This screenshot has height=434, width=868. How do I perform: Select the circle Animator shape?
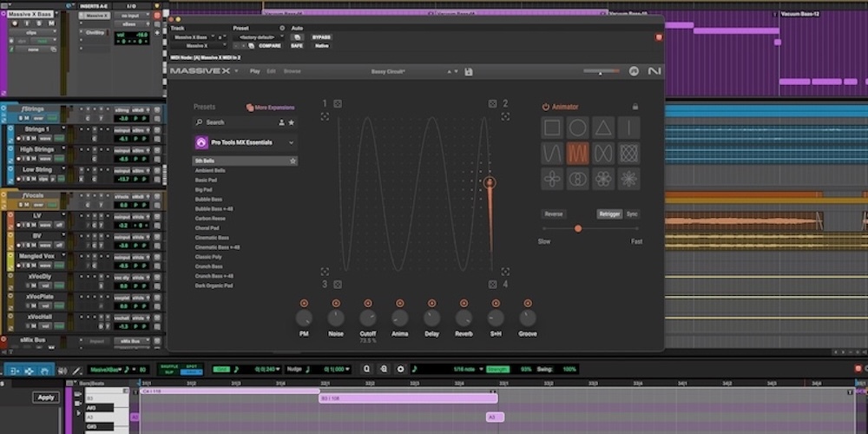pyautogui.click(x=577, y=128)
